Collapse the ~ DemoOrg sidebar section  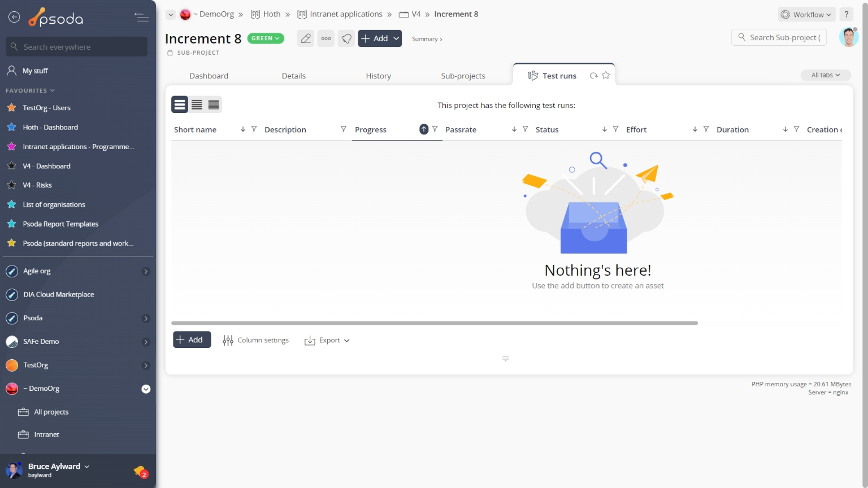[x=146, y=389]
